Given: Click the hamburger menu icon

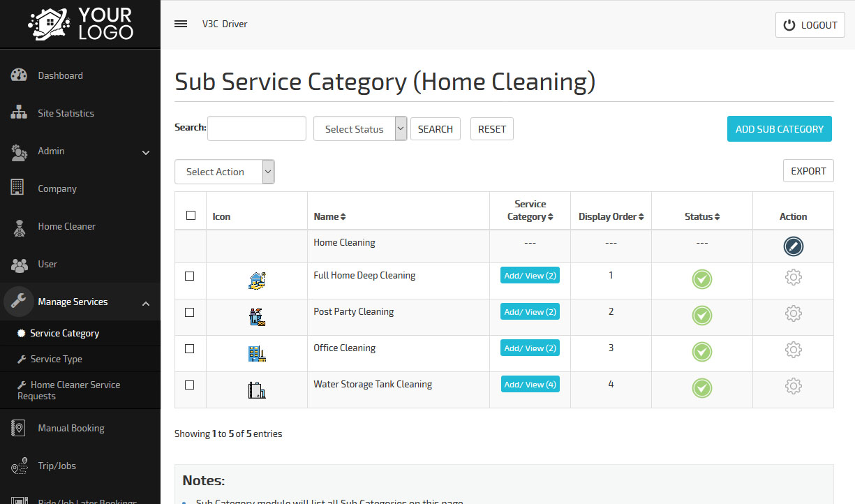Looking at the screenshot, I should click(181, 24).
